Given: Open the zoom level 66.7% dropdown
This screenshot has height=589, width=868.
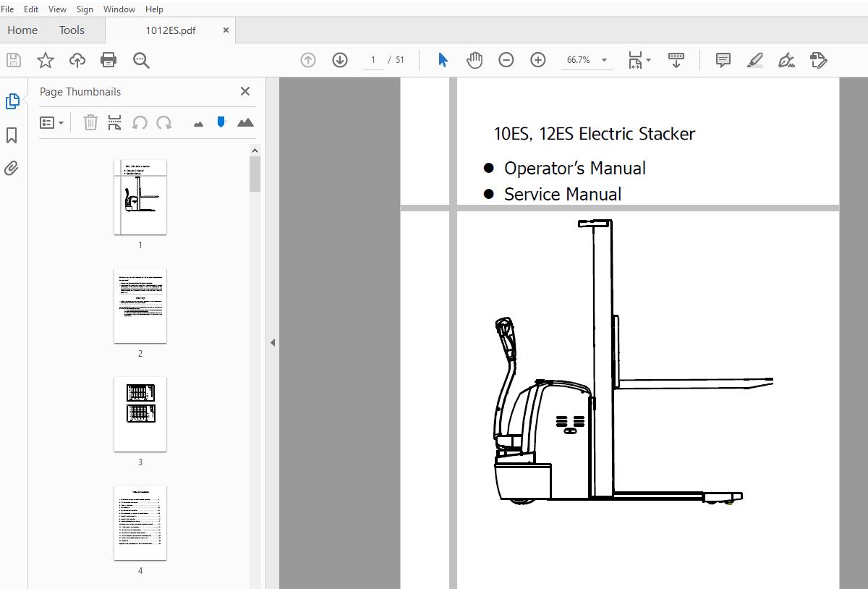Looking at the screenshot, I should (x=604, y=60).
